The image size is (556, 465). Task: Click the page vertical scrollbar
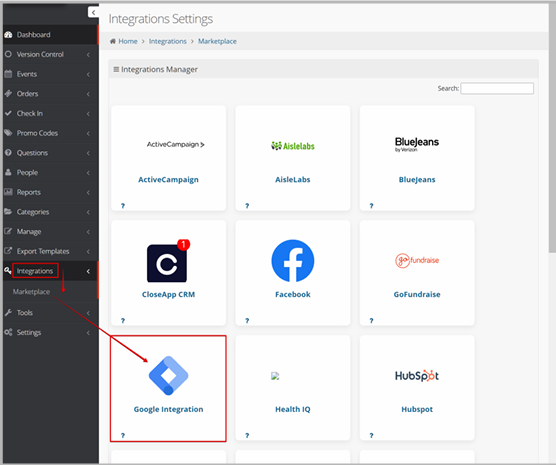click(x=552, y=128)
